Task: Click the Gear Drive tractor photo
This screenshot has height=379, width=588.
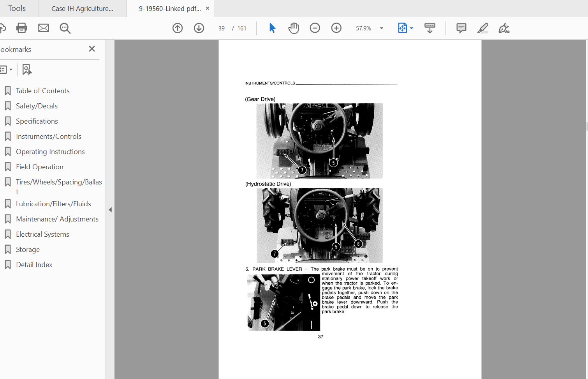Action: pyautogui.click(x=319, y=141)
